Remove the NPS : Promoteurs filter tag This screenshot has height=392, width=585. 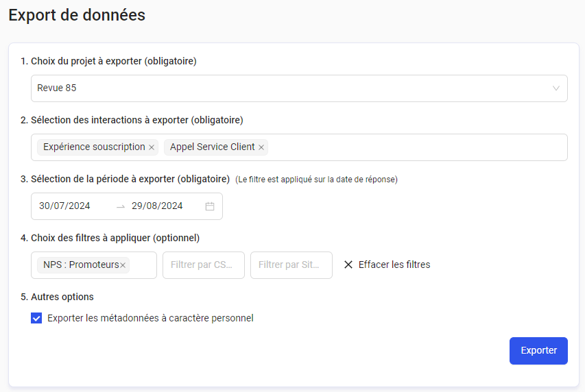(x=123, y=265)
